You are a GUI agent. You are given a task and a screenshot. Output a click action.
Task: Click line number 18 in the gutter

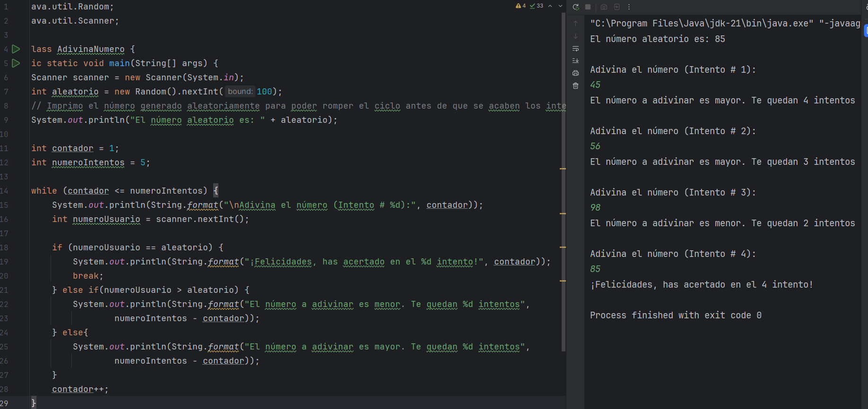point(4,247)
